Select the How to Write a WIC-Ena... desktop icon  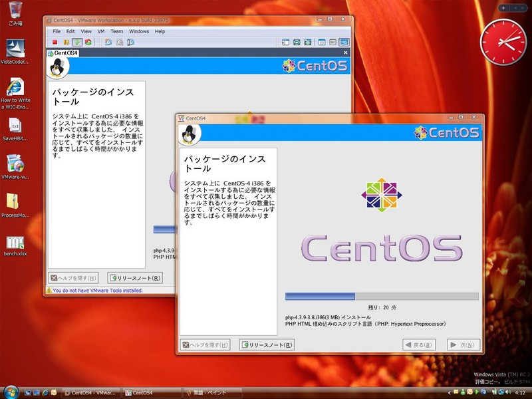pyautogui.click(x=15, y=94)
